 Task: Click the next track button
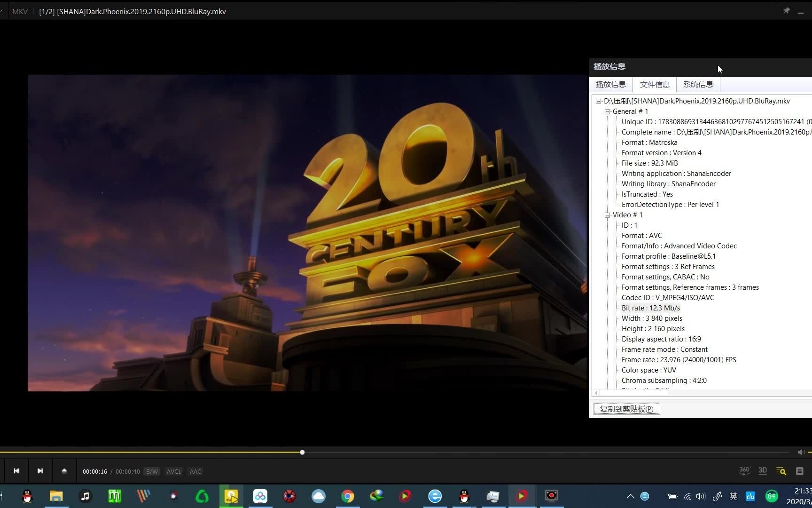40,471
